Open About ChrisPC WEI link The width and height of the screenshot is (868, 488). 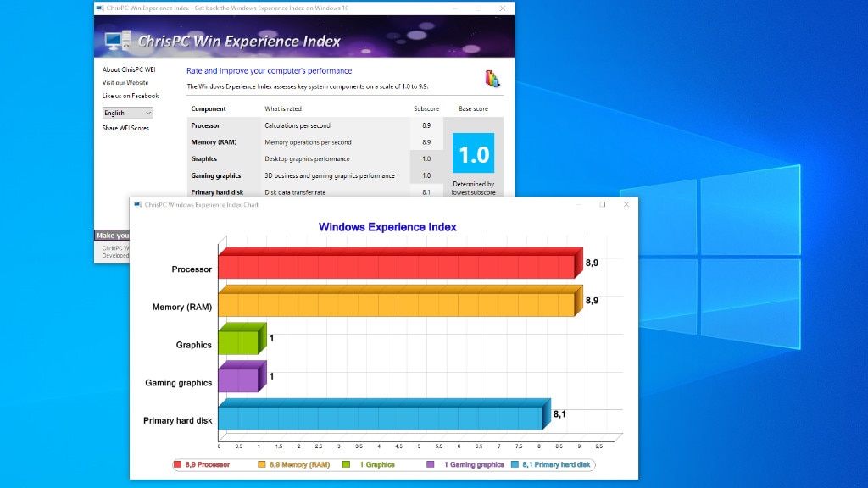click(129, 69)
